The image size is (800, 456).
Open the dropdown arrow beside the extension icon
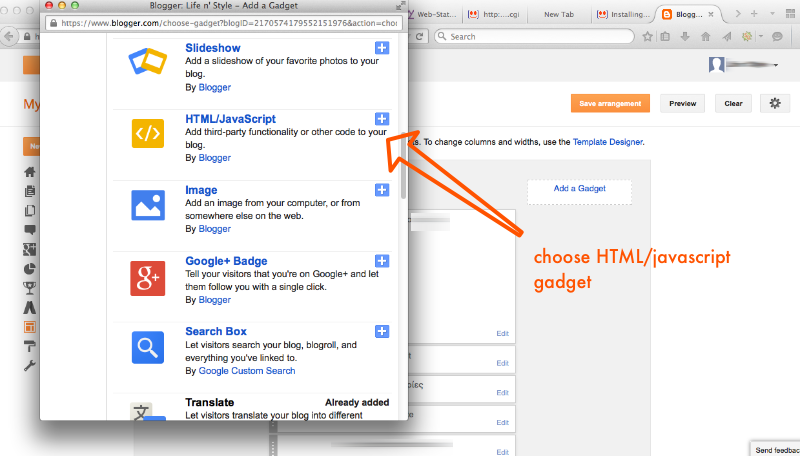761,37
